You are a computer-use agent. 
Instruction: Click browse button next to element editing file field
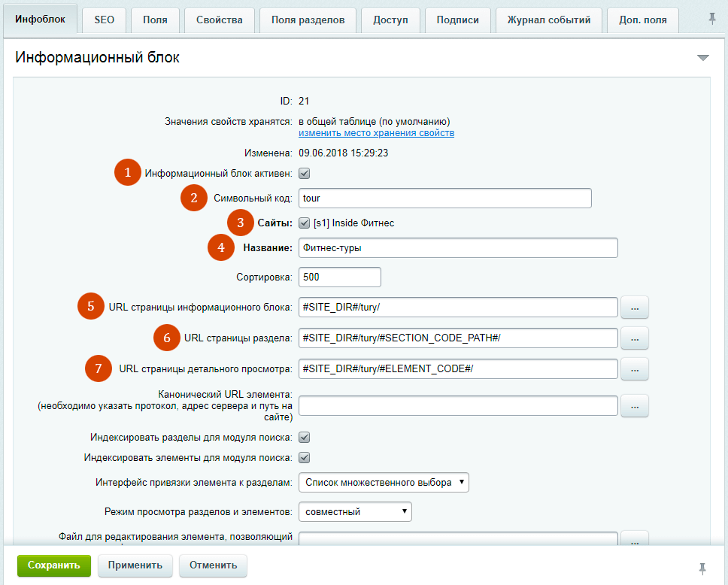coord(635,539)
